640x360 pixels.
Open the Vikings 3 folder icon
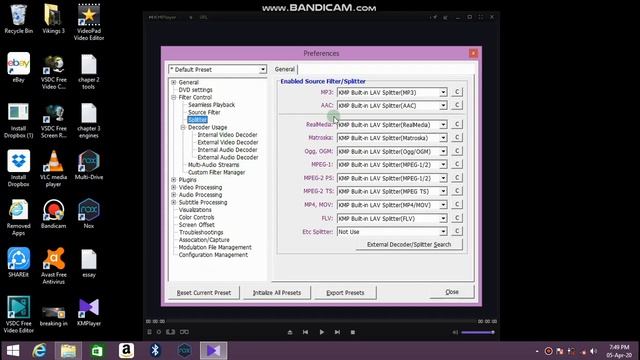click(53, 19)
